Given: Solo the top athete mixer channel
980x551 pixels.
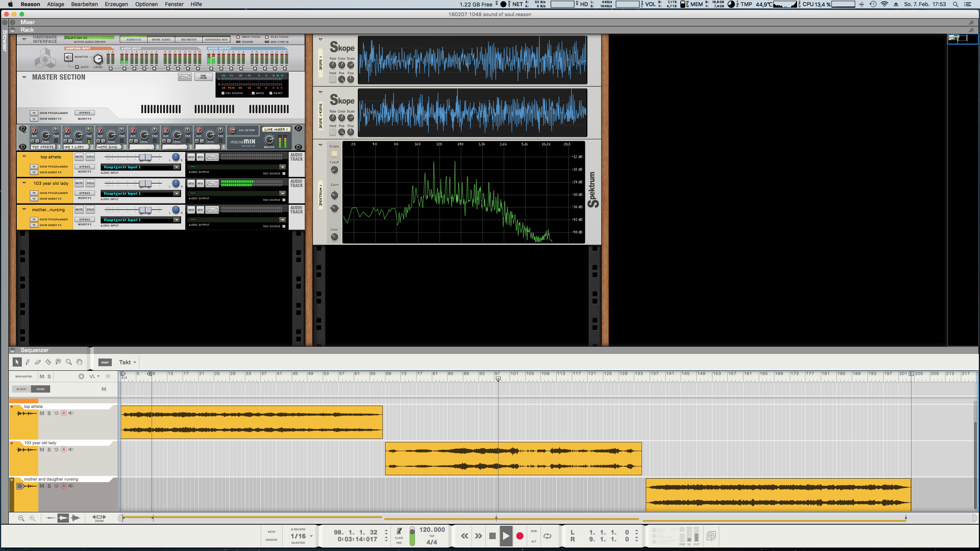Looking at the screenshot, I should pyautogui.click(x=90, y=157).
